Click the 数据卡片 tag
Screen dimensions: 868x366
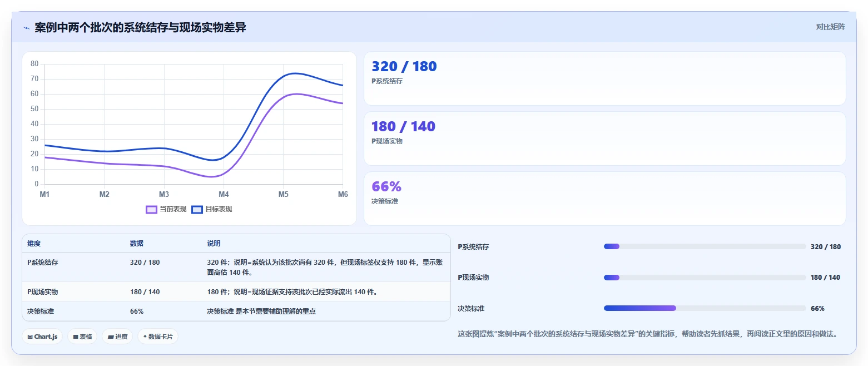158,337
